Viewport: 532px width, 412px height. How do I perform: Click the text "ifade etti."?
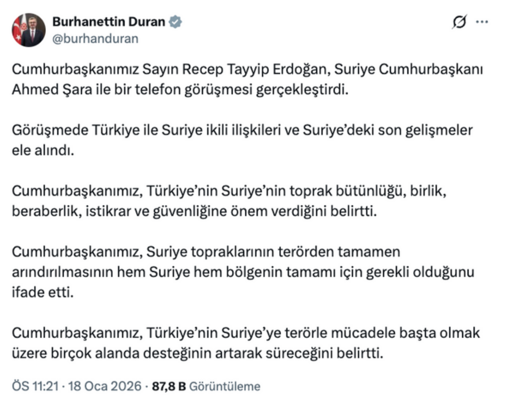tap(43, 292)
